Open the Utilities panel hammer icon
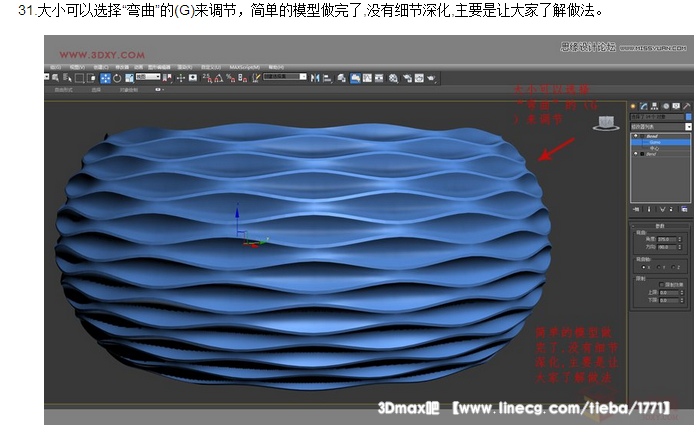 pyautogui.click(x=686, y=105)
